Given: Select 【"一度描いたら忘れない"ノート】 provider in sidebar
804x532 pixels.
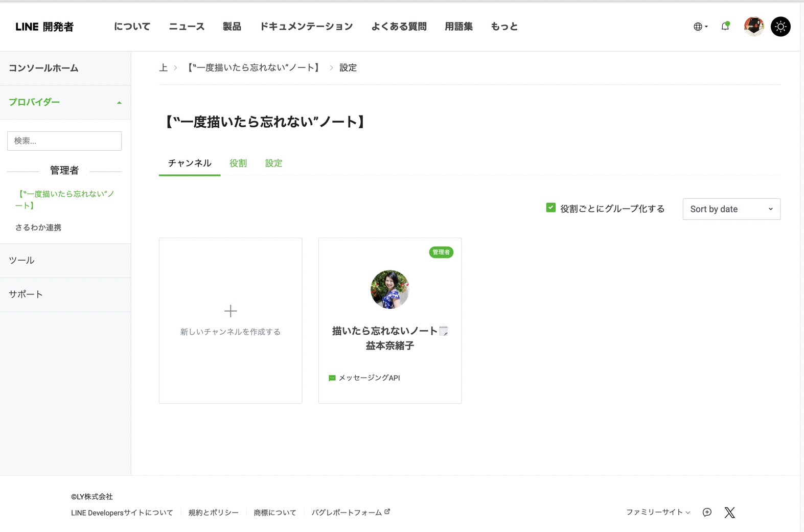Looking at the screenshot, I should point(64,199).
